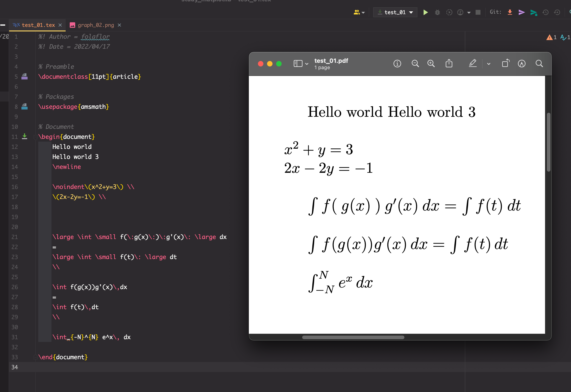The width and height of the screenshot is (571, 392).
Task: Click the build gutter icon on line 11
Action: tap(25, 137)
